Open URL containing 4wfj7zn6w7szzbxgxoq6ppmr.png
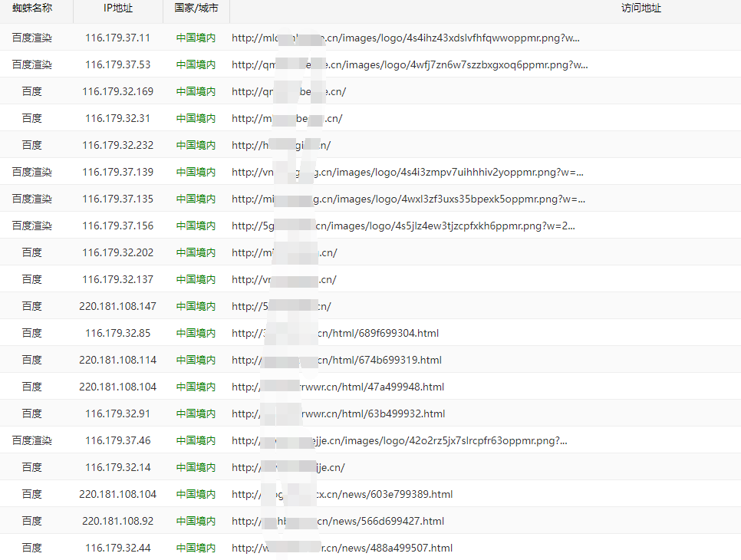Screen dimensions: 741x560 click(410, 64)
